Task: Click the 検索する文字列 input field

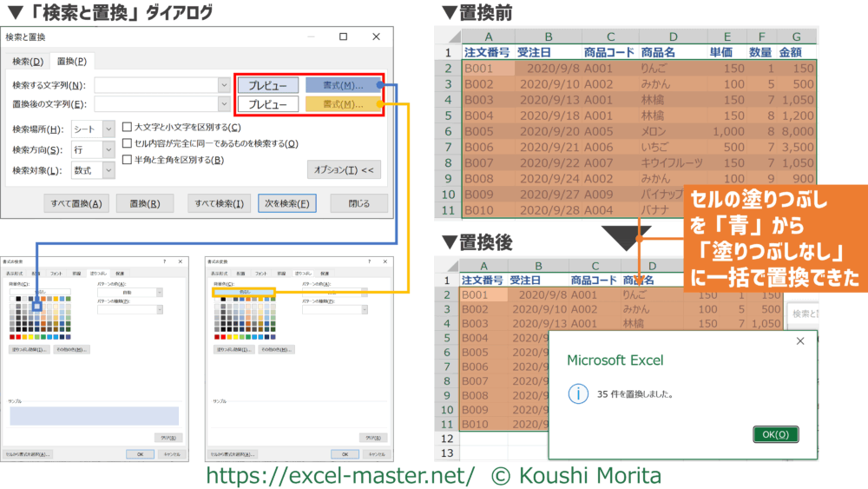Action: (x=155, y=85)
